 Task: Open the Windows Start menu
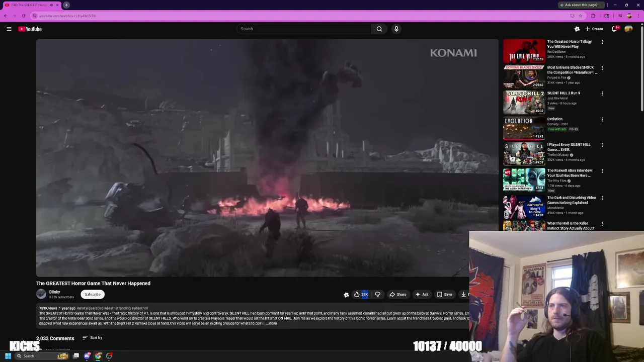(8, 356)
